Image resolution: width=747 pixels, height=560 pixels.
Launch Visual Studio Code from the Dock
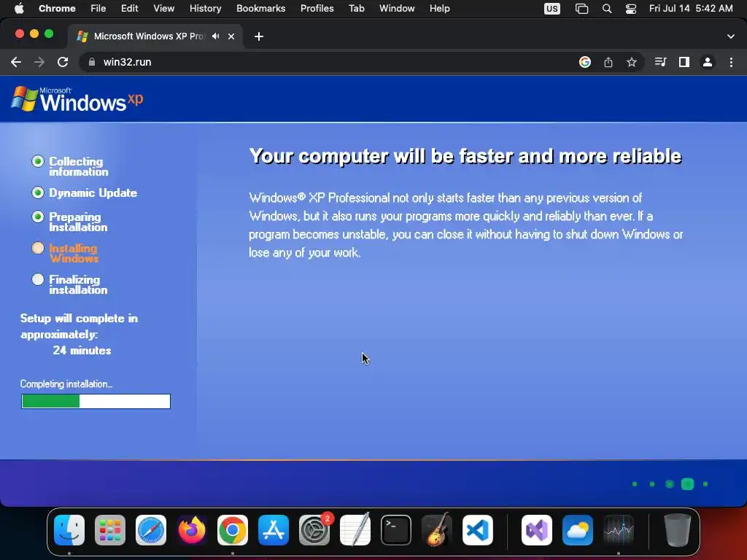478,530
